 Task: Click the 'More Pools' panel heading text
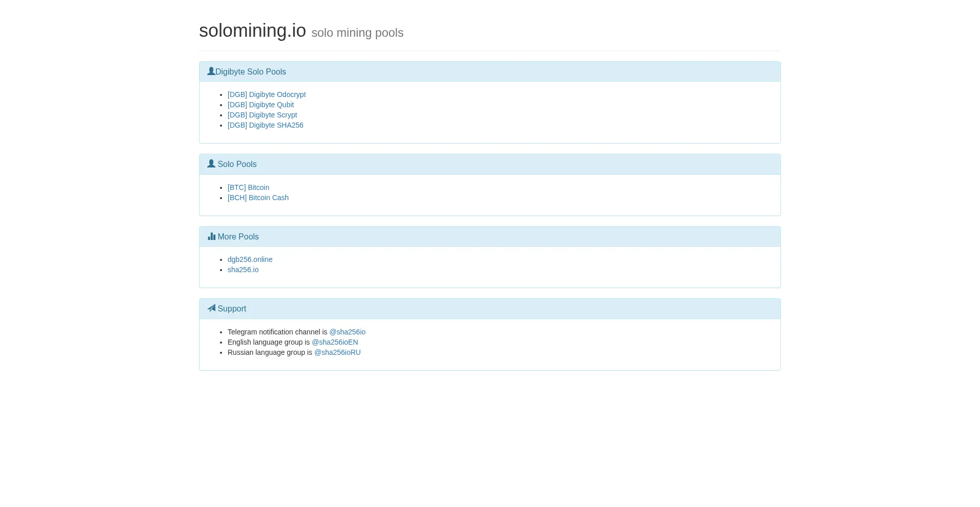point(238,237)
